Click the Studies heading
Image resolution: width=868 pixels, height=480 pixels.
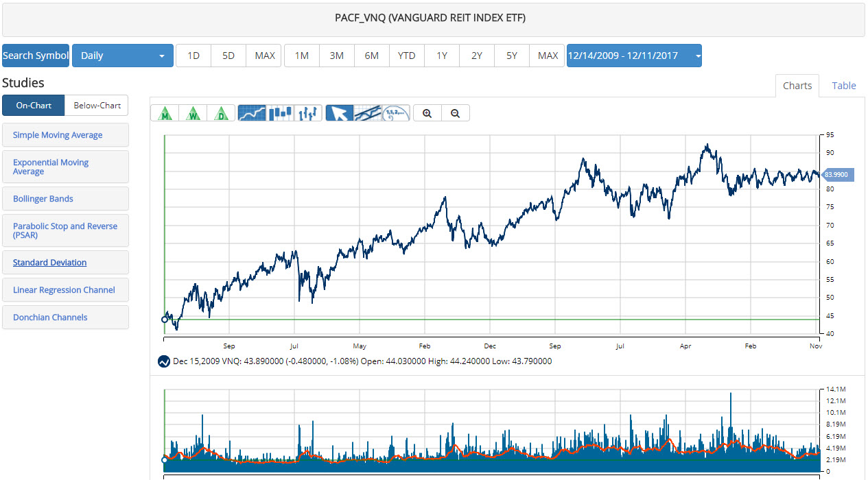(23, 83)
